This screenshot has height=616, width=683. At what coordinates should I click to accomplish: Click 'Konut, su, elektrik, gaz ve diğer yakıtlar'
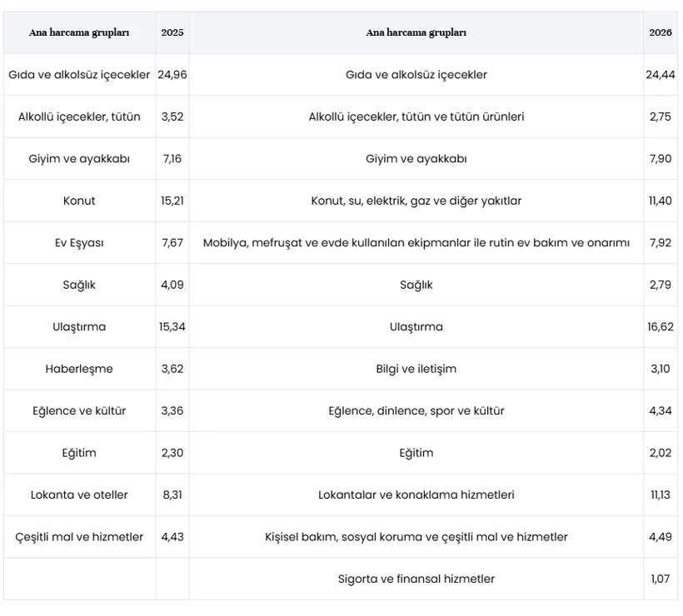(416, 201)
